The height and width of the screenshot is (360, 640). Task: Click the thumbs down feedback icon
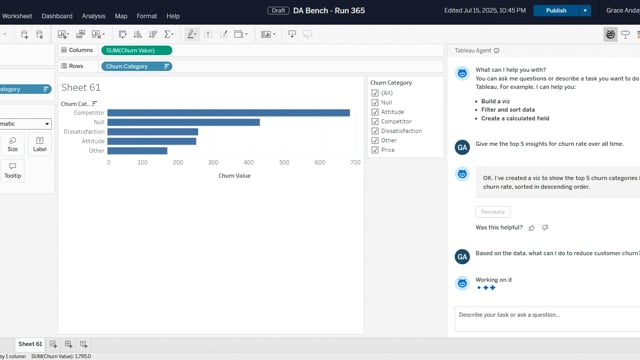pos(545,228)
